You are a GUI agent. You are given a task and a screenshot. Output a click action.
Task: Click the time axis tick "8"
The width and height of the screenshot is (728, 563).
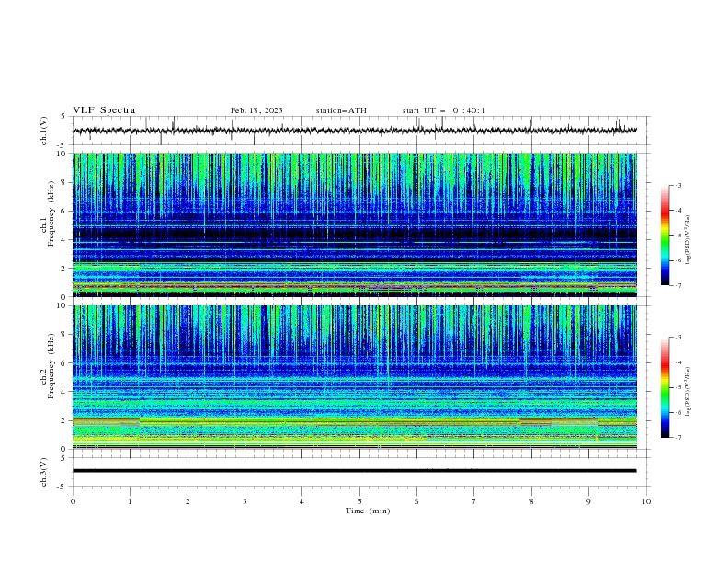531,501
